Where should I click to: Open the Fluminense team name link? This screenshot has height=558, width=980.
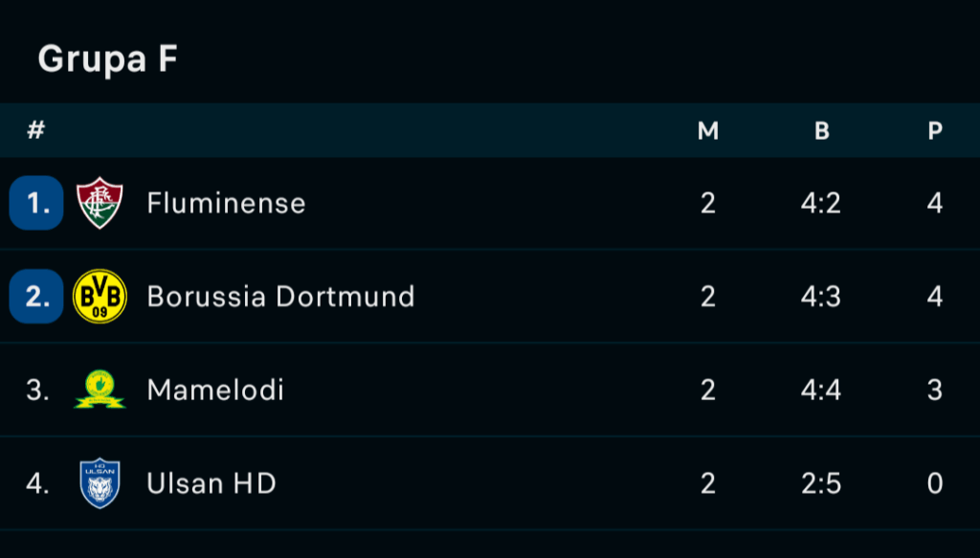click(x=226, y=203)
